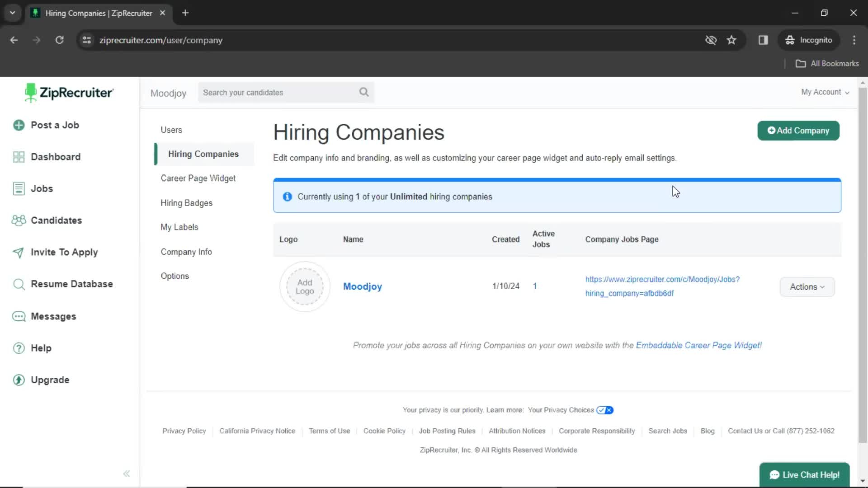
Task: Click the Help question mark icon
Action: point(19,348)
